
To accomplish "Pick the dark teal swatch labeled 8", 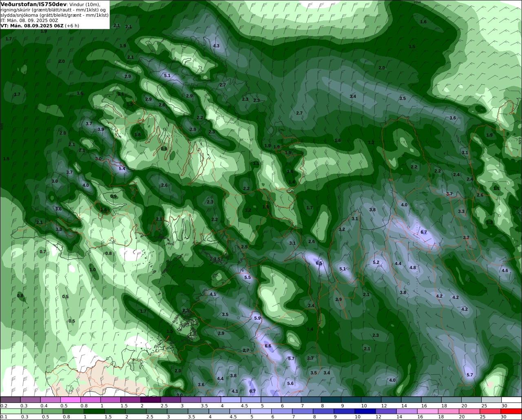I will (331, 400).
